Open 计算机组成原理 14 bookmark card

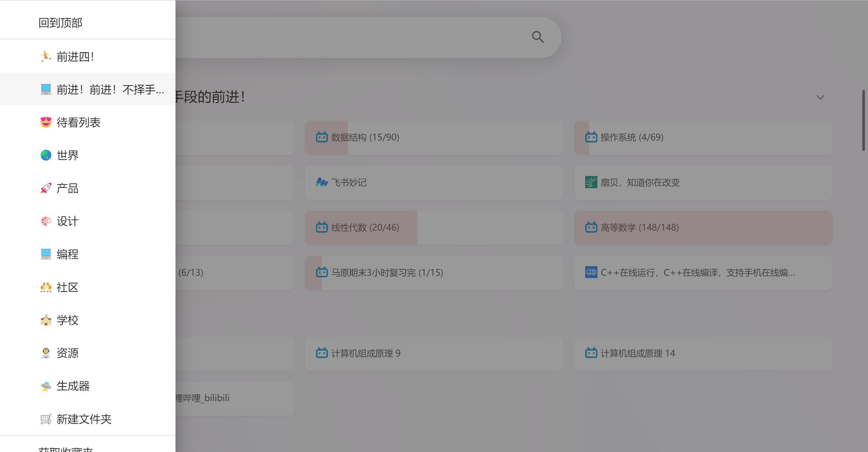[637, 353]
